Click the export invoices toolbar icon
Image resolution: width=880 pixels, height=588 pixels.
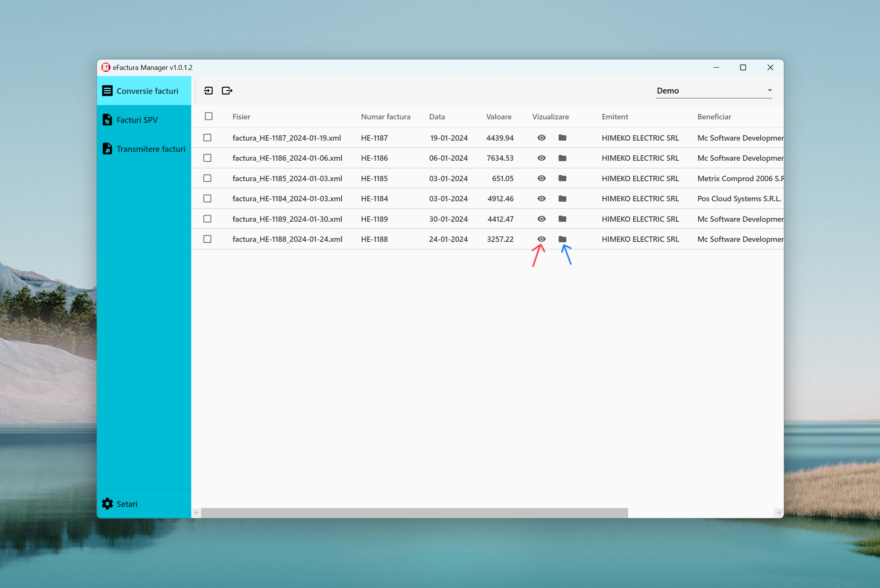tap(227, 91)
